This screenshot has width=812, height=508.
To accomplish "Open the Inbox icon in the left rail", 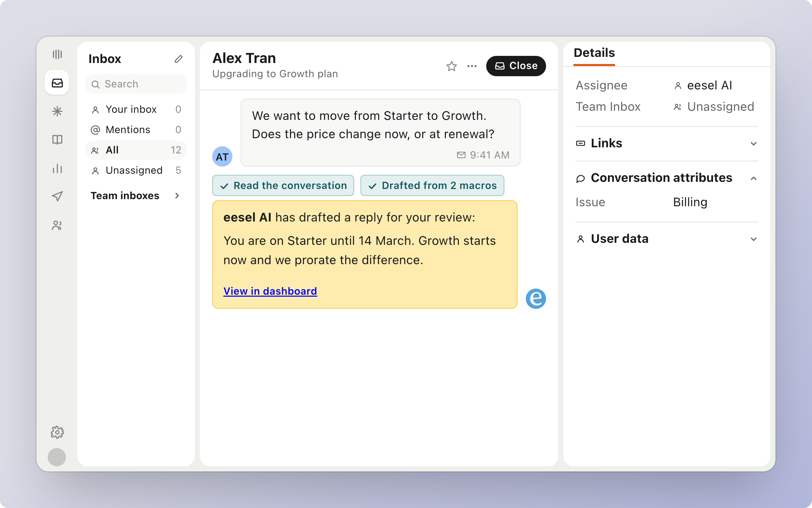I will click(57, 83).
